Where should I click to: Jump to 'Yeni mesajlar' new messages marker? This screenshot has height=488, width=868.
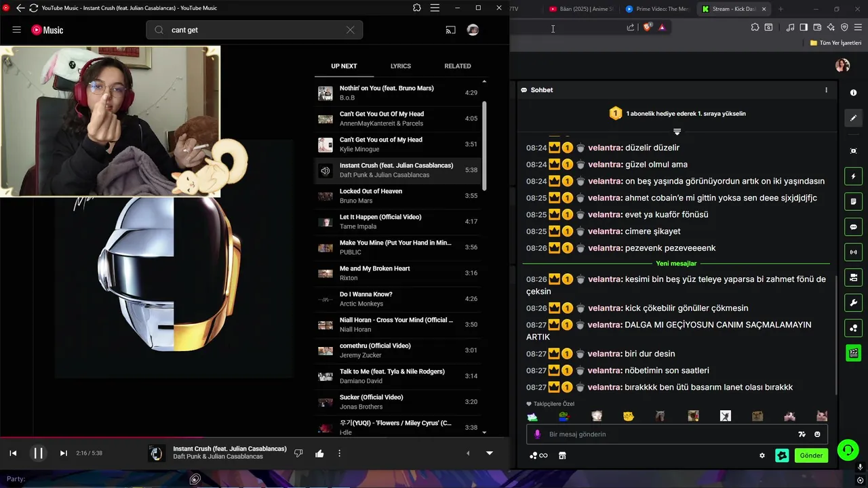[x=676, y=263]
